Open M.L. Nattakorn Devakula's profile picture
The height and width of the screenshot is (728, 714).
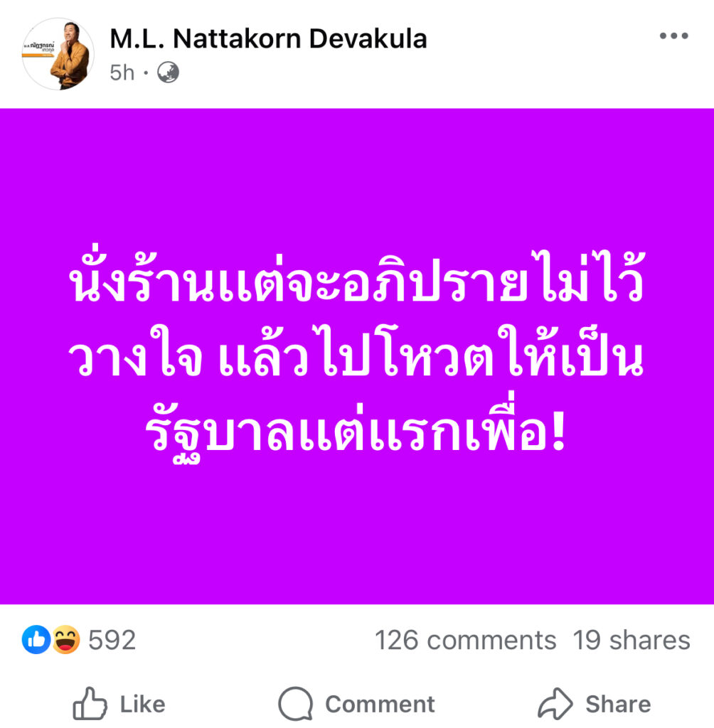pos(58,54)
